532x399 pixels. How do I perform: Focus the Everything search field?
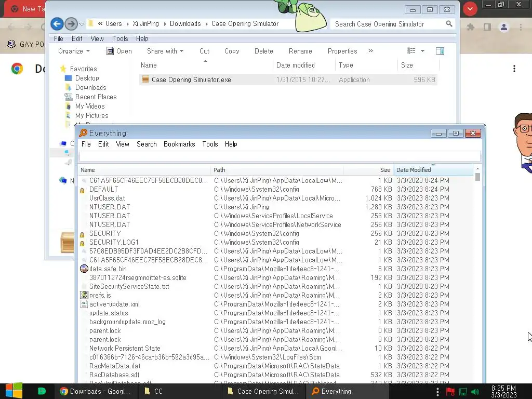(x=280, y=156)
